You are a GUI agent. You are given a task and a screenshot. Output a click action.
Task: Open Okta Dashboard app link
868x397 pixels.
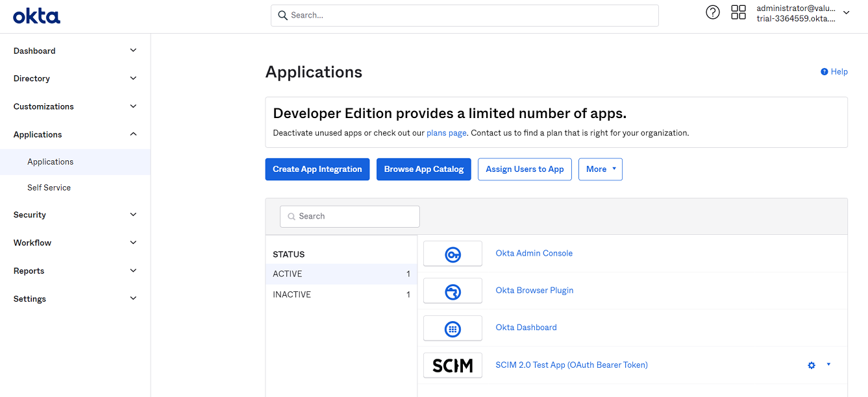527,328
